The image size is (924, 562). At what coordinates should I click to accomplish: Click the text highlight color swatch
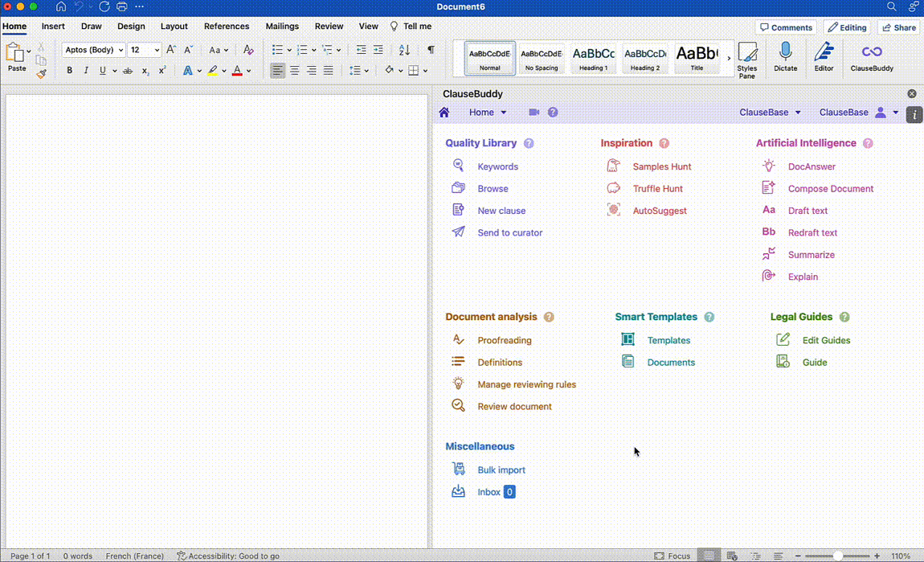[212, 71]
